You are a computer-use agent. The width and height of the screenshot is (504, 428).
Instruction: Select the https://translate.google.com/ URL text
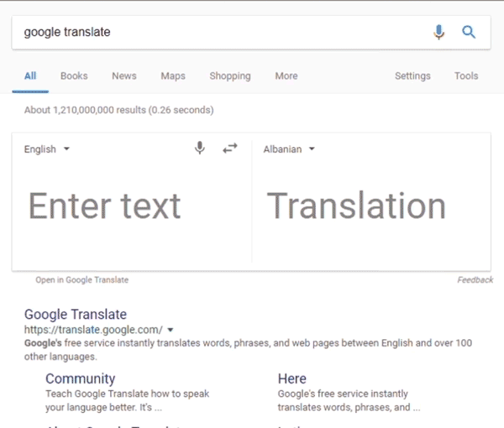(93, 330)
